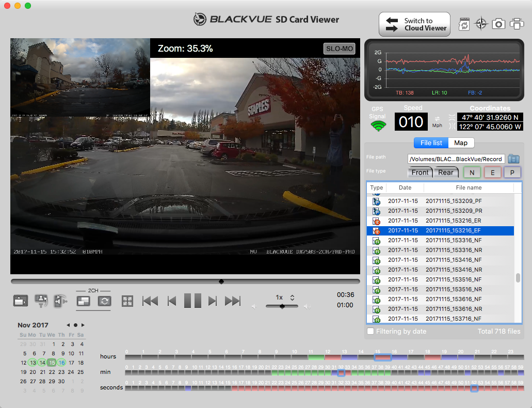532x408 pixels.
Task: Switch to the Map tab
Action: 460,143
